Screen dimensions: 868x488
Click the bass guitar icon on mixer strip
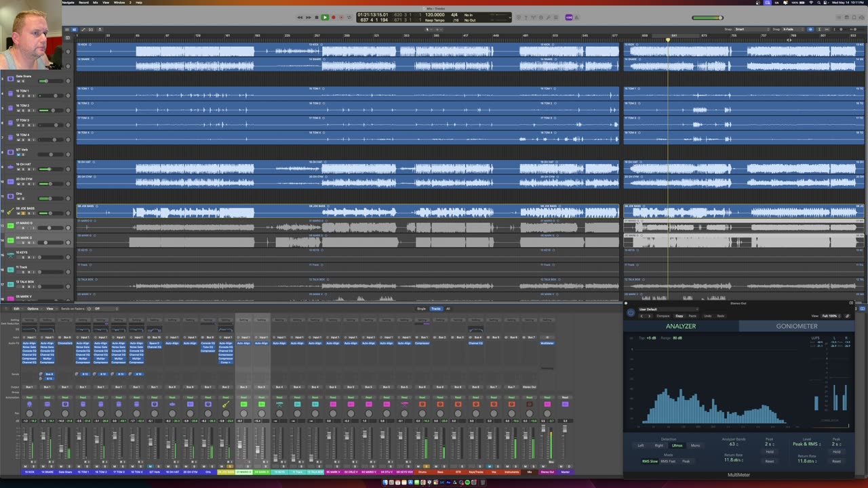pyautogui.click(x=226, y=405)
